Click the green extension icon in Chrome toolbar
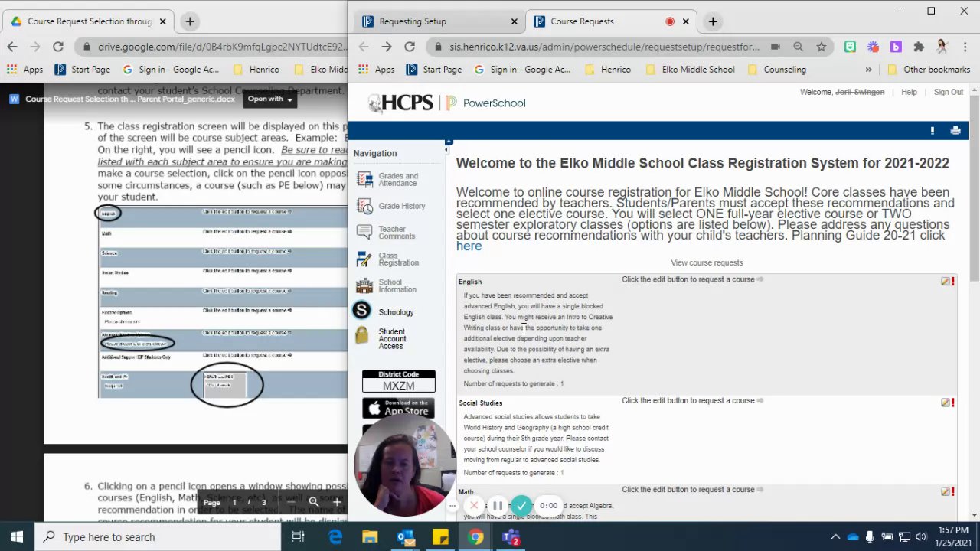The width and height of the screenshot is (980, 551). point(850,47)
